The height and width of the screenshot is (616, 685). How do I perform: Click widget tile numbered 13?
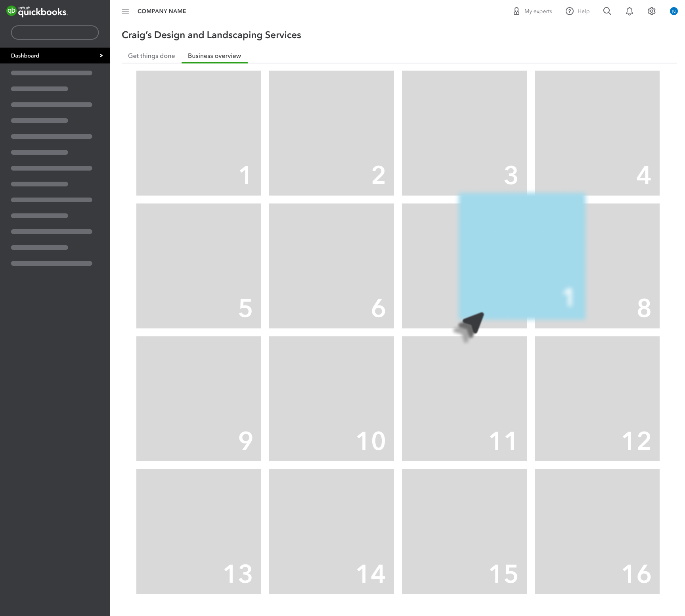point(199,532)
